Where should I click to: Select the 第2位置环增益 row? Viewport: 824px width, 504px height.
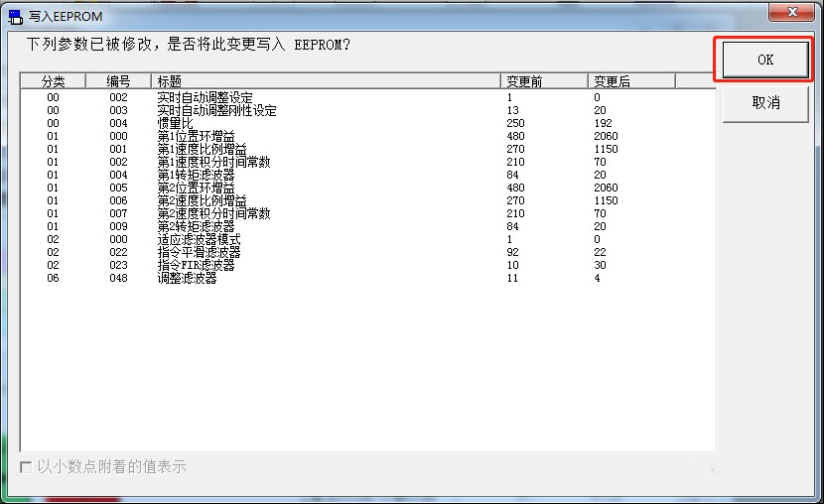pyautogui.click(x=368, y=188)
